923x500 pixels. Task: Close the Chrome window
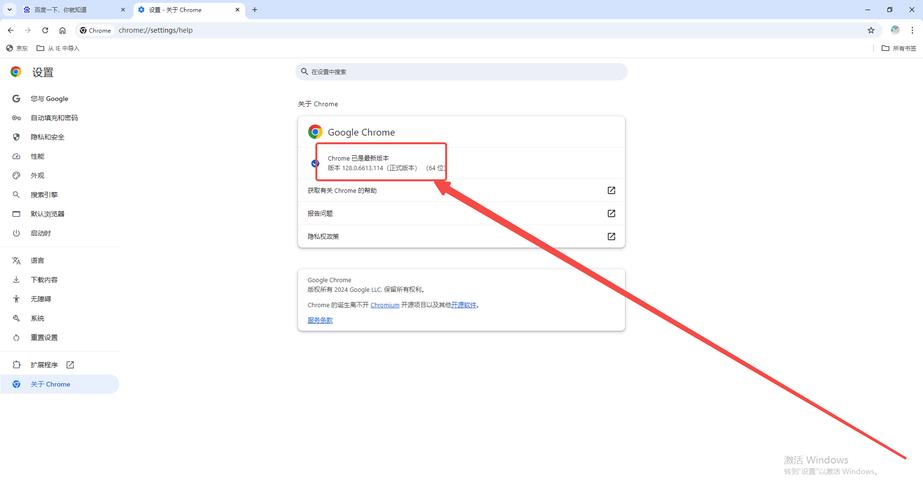[x=912, y=10]
